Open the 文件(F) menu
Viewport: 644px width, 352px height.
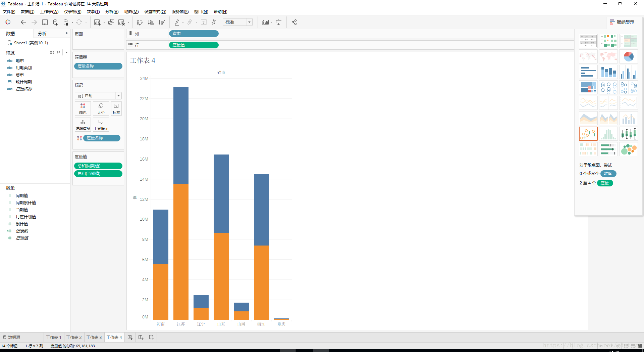(9, 12)
